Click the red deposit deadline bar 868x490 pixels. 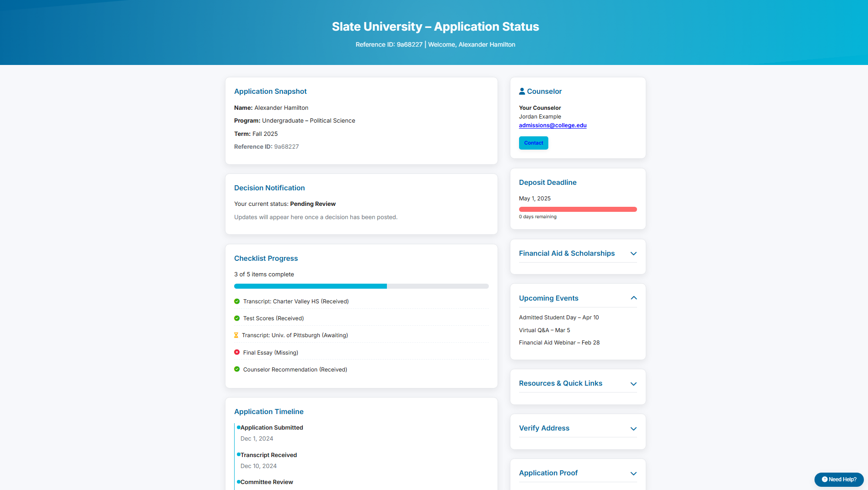tap(578, 210)
